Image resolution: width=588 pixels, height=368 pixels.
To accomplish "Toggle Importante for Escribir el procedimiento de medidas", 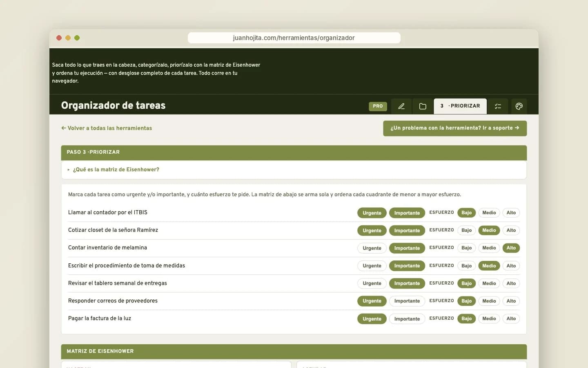I will pos(407,266).
